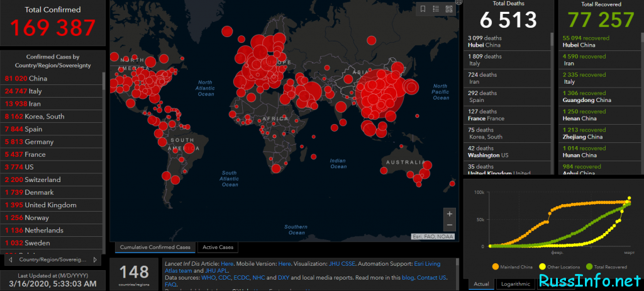Image resolution: width=644 pixels, height=291 pixels.
Task: Click 42 deaths Washington US entry
Action: (508, 152)
